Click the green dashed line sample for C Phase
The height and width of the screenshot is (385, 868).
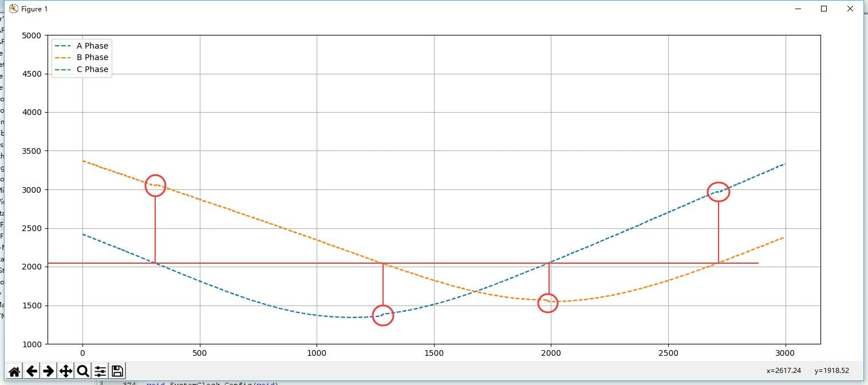click(x=63, y=69)
